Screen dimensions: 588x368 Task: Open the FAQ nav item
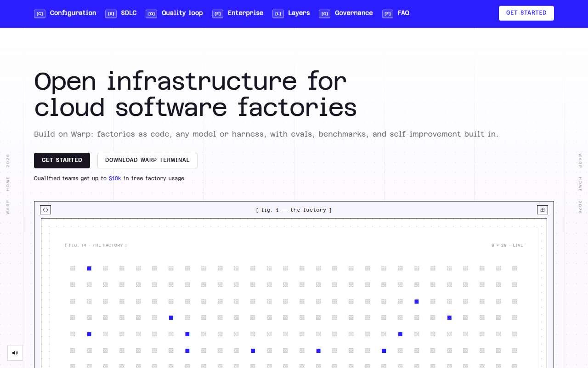click(x=396, y=13)
